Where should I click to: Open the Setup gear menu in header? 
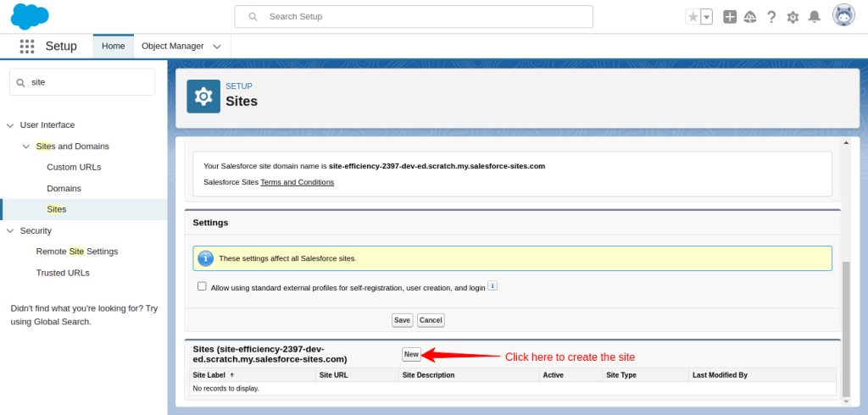click(793, 17)
